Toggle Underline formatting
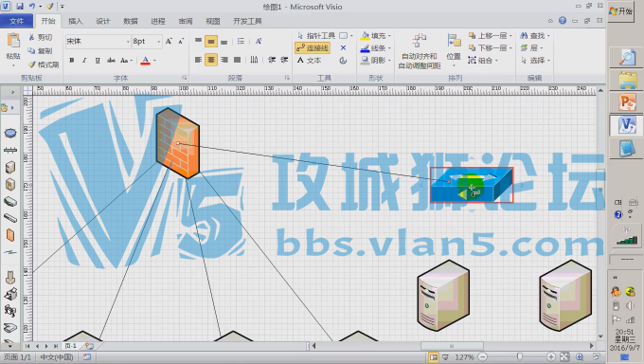The image size is (644, 364). coord(98,61)
